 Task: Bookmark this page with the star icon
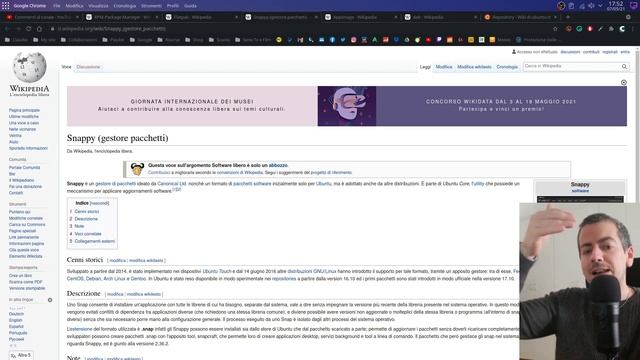pyautogui.click(x=555, y=29)
